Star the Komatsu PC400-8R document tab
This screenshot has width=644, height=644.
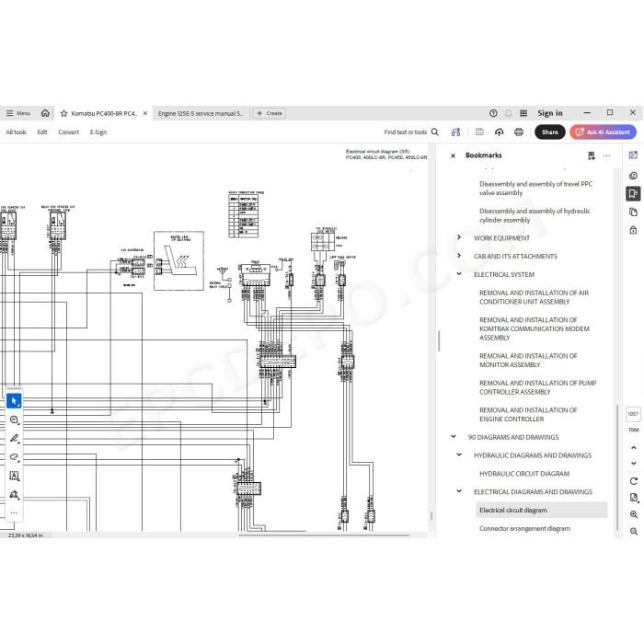point(63,113)
